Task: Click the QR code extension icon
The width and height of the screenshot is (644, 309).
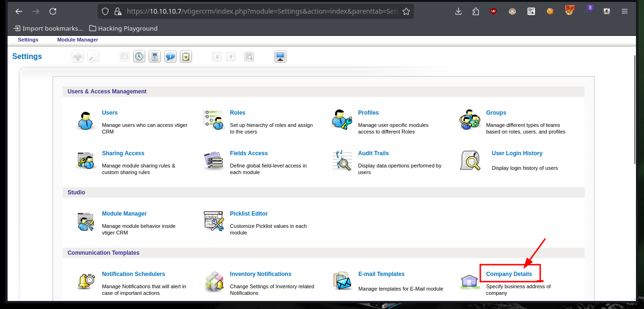Action: (531, 11)
